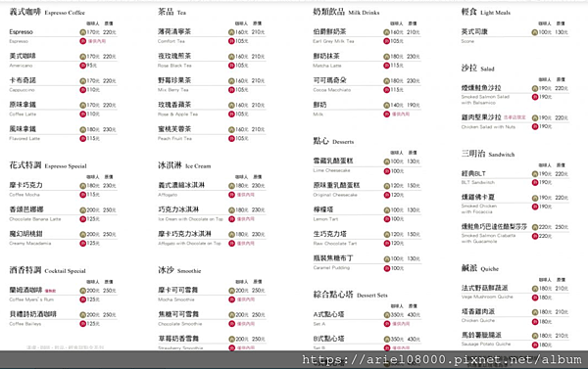Viewport: 588px width, 369px height.
Task: Click the gold coin icon in the 美式咖啡 row
Action: click(x=83, y=57)
